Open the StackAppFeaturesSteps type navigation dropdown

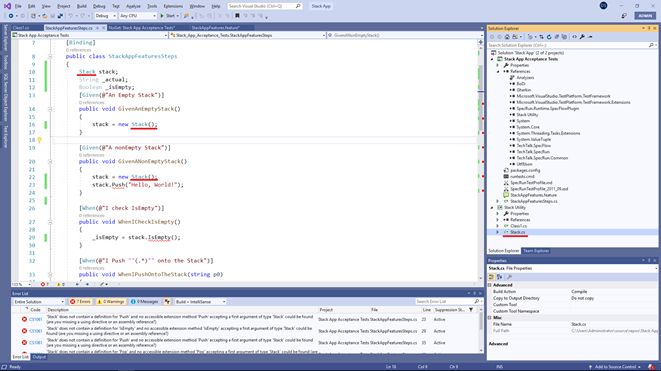247,35
